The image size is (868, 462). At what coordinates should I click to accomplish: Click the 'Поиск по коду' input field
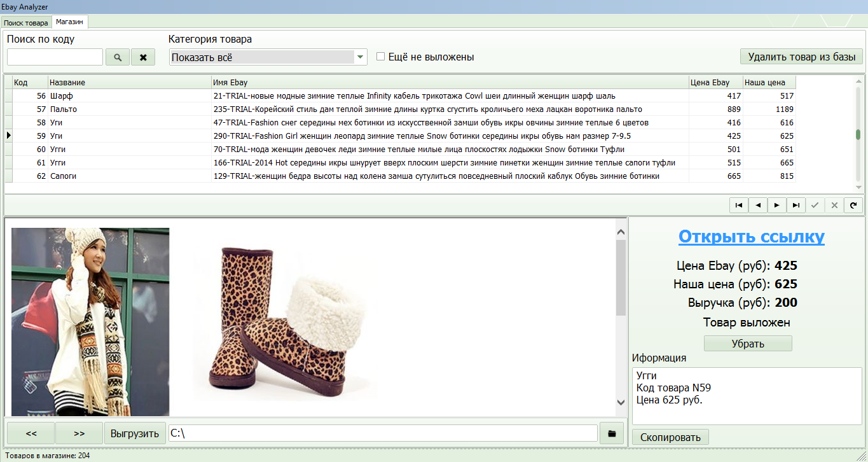pos(55,57)
